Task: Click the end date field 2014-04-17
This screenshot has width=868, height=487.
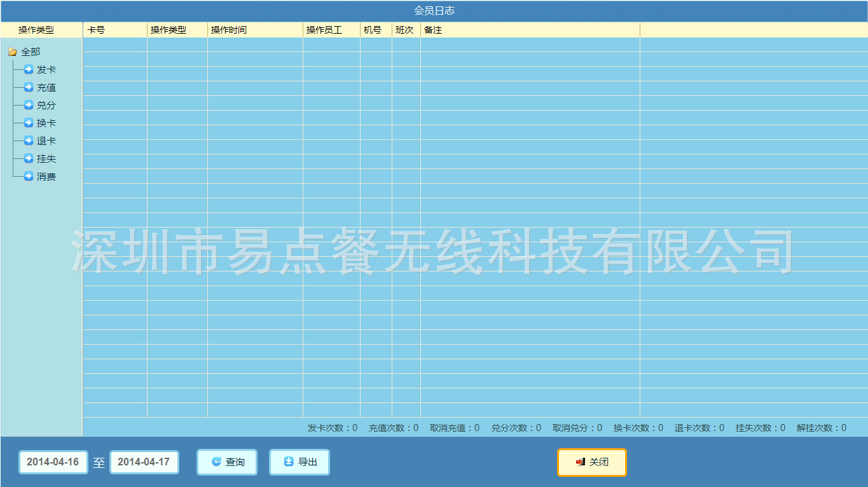Action: point(144,462)
